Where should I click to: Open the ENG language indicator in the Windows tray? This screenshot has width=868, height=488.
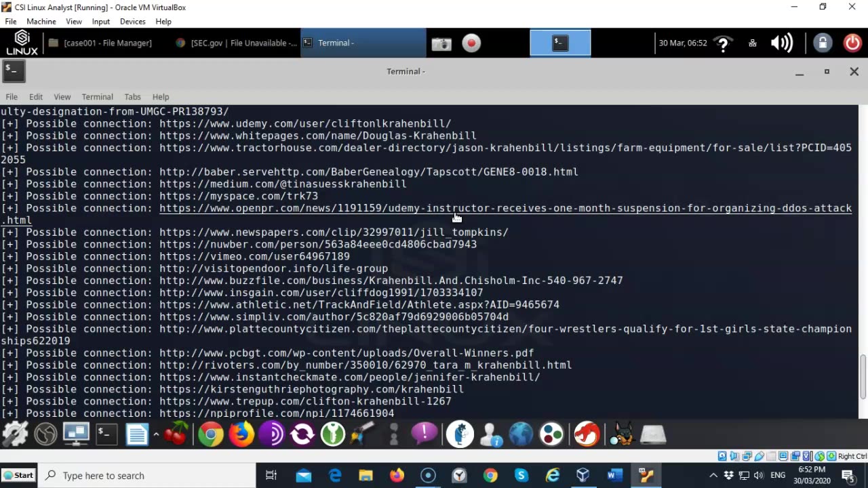tap(778, 475)
